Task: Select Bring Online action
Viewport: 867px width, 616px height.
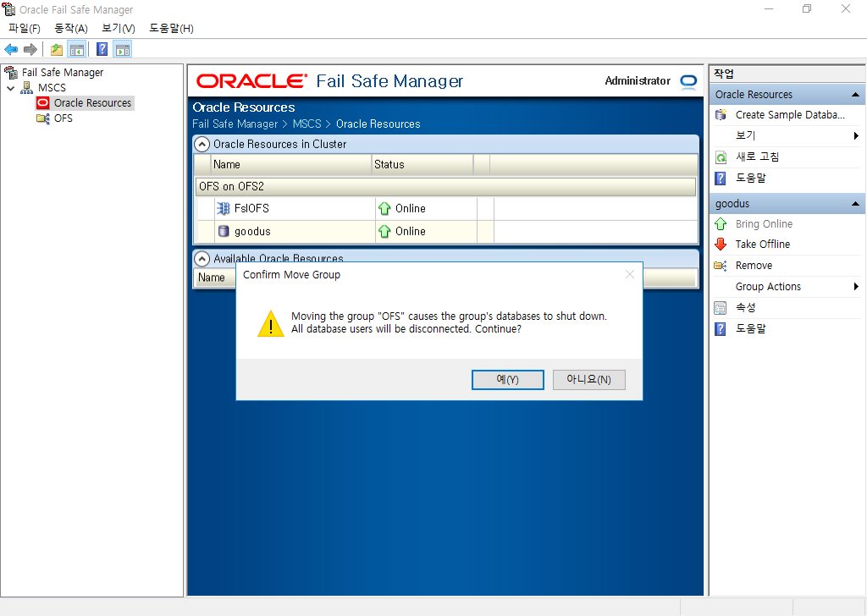Action: pyautogui.click(x=764, y=224)
